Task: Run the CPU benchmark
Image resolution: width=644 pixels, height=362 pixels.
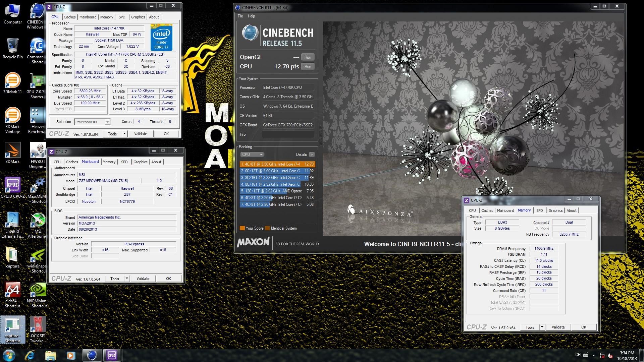Action: (x=308, y=67)
